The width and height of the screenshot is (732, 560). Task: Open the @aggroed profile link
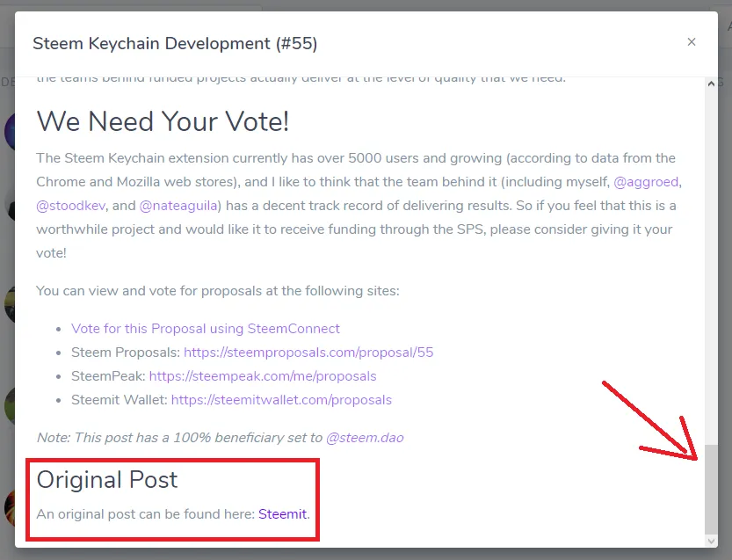[646, 182]
